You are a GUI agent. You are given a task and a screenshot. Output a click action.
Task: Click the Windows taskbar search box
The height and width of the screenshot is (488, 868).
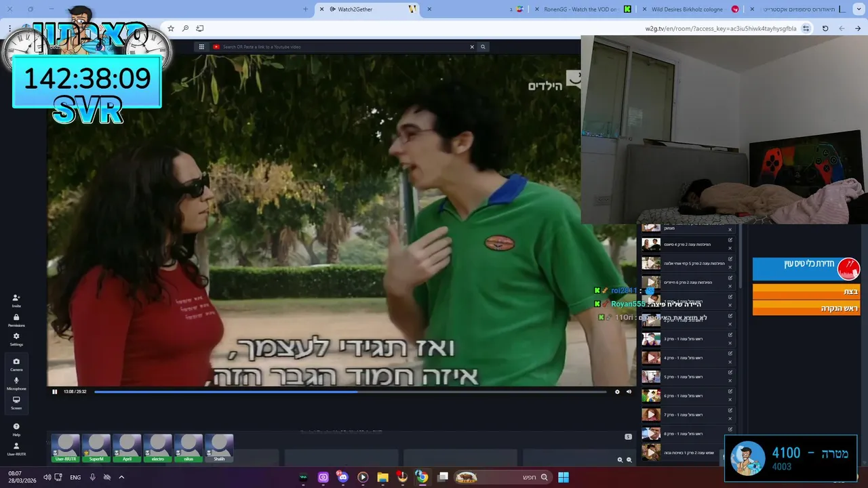(502, 477)
